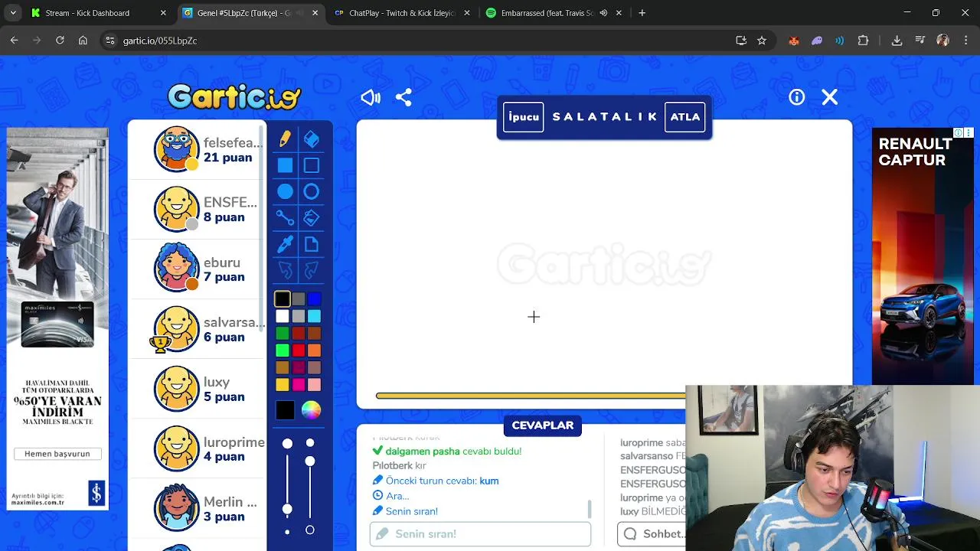Click the ATLA skip button

[x=684, y=117]
